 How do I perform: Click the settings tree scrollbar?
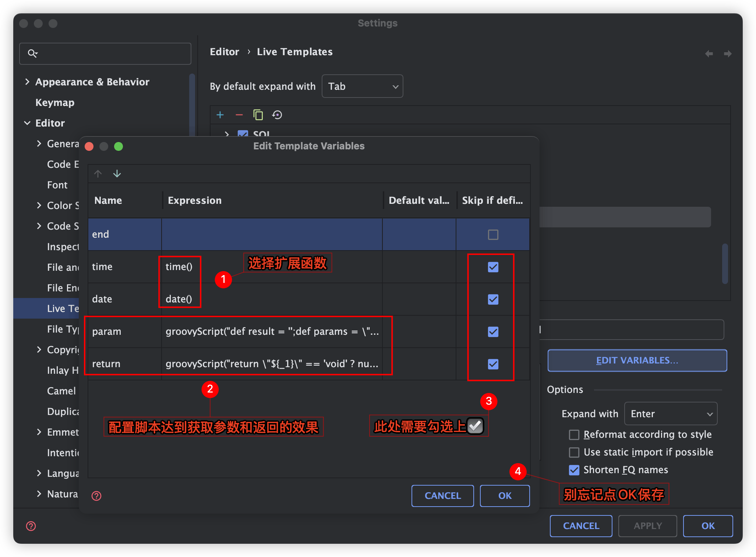[192, 105]
